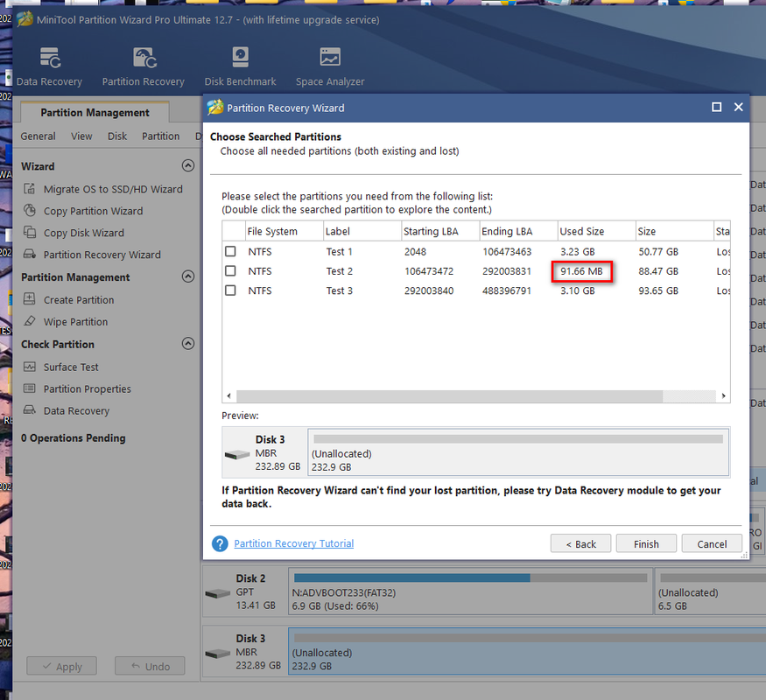Image resolution: width=766 pixels, height=700 pixels.
Task: Launch the Disk Benchmark tool
Action: pyautogui.click(x=241, y=57)
